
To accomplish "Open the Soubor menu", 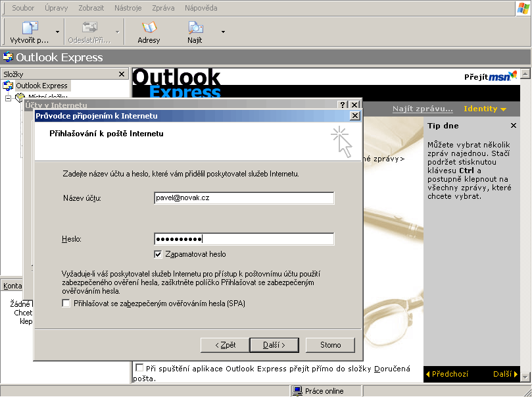I will click(23, 8).
